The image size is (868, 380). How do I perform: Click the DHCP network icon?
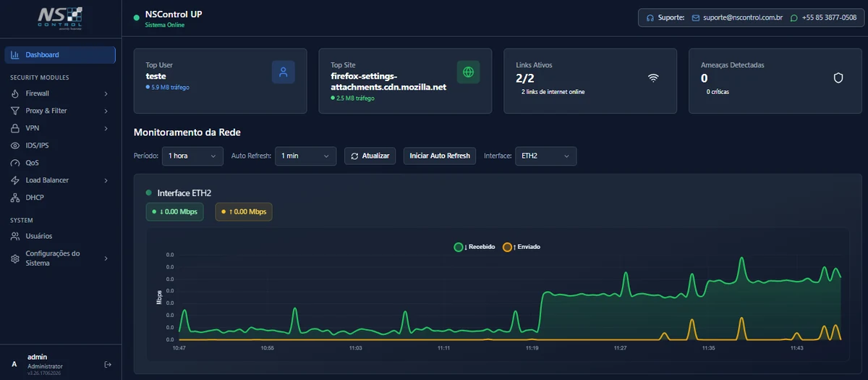point(15,198)
